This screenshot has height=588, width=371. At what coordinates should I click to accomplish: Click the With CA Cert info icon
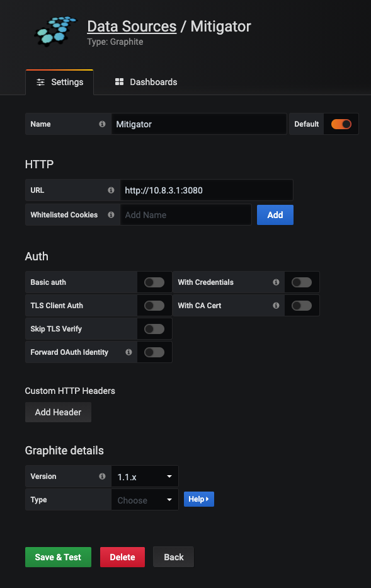276,305
